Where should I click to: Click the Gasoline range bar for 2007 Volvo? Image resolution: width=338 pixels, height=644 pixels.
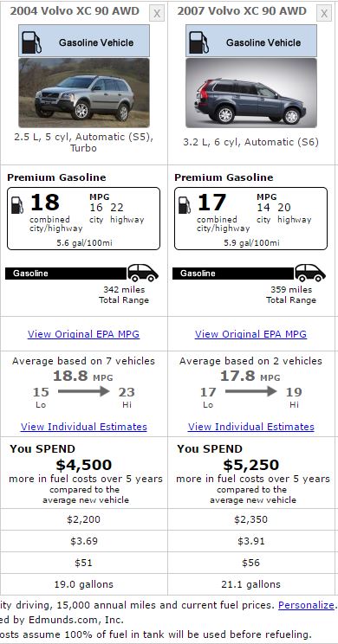[233, 274]
